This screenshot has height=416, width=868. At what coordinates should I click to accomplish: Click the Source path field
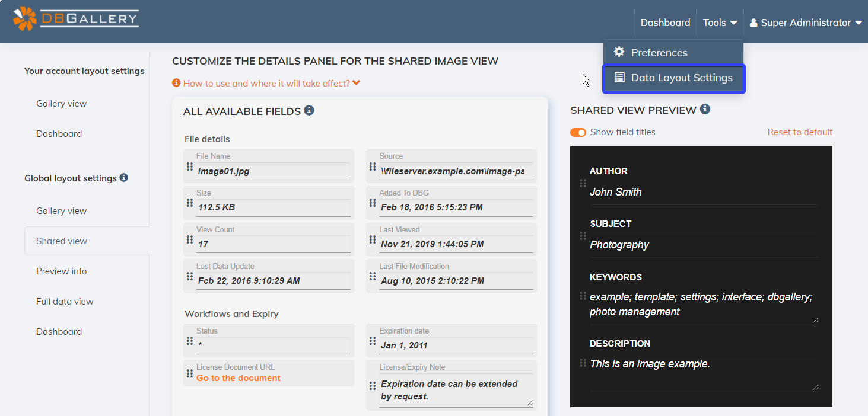click(x=456, y=171)
